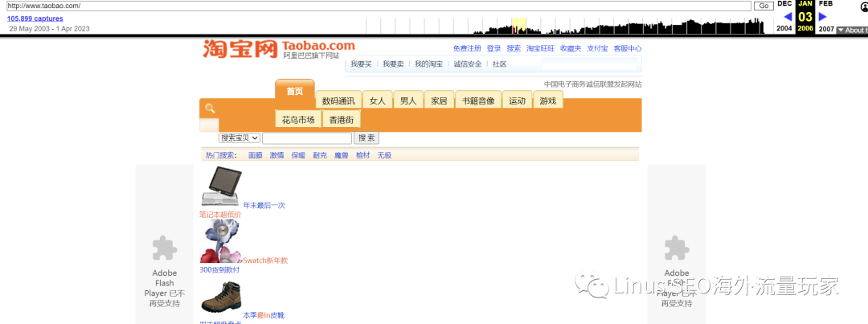This screenshot has height=324, width=868.
Task: Open the 运动 tab
Action: tap(517, 100)
